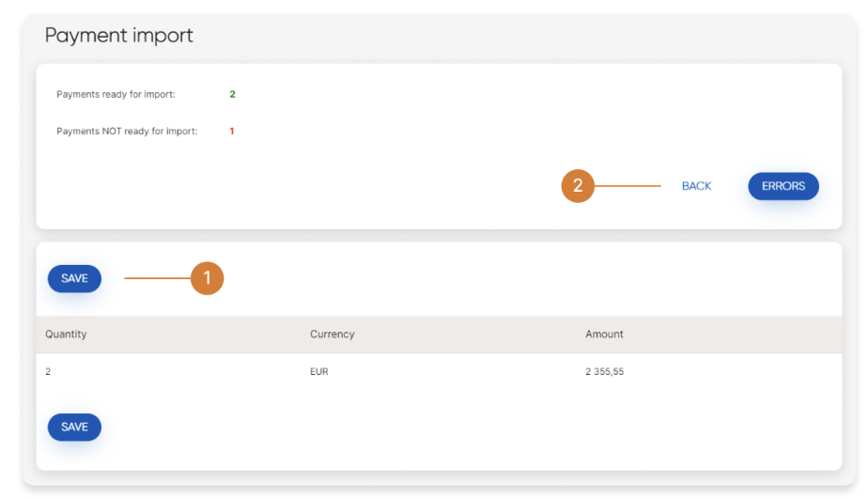This screenshot has height=498, width=868.
Task: Click the "Payments ready for import" label
Action: 116,94
